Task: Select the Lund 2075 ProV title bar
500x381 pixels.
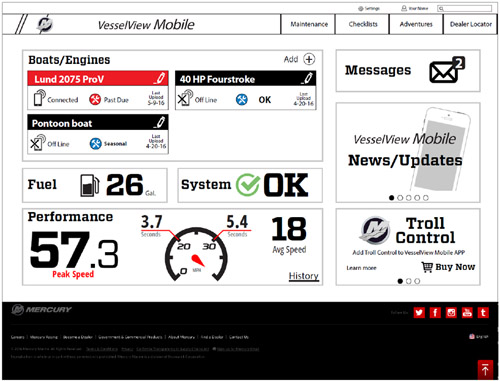Action: (98, 79)
